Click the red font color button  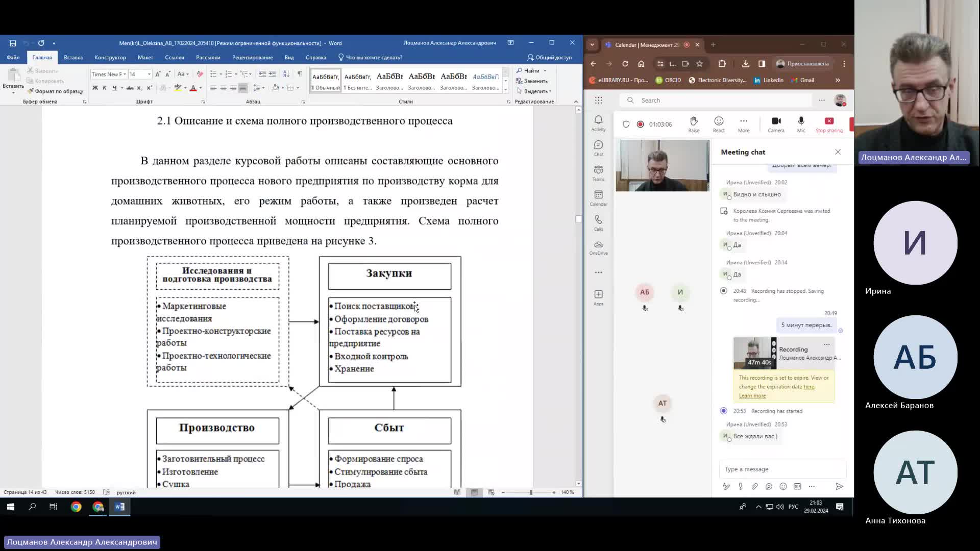click(x=193, y=88)
